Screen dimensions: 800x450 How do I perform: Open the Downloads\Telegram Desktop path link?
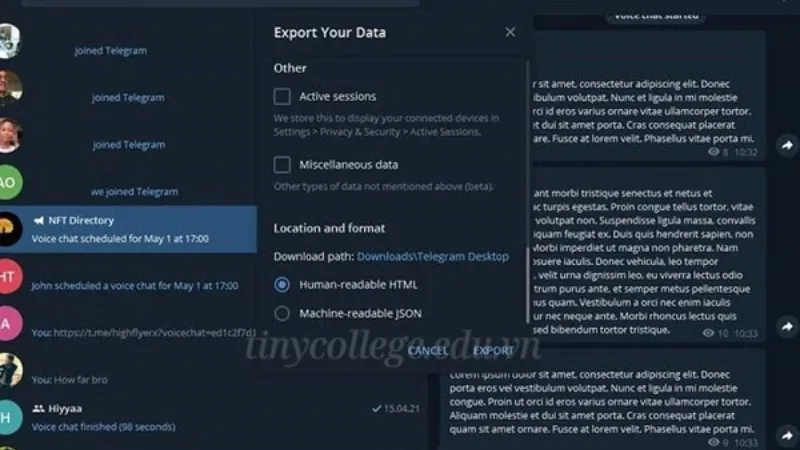[433, 256]
